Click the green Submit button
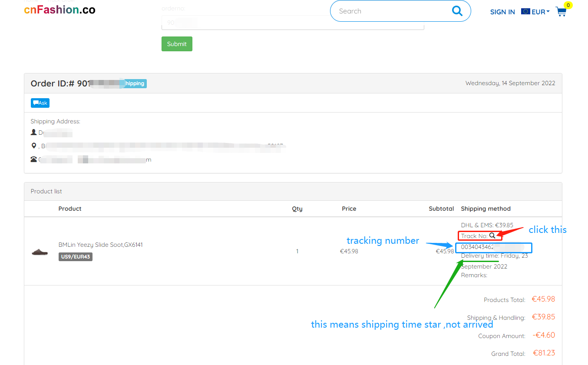This screenshot has width=588, height=365. tap(177, 44)
